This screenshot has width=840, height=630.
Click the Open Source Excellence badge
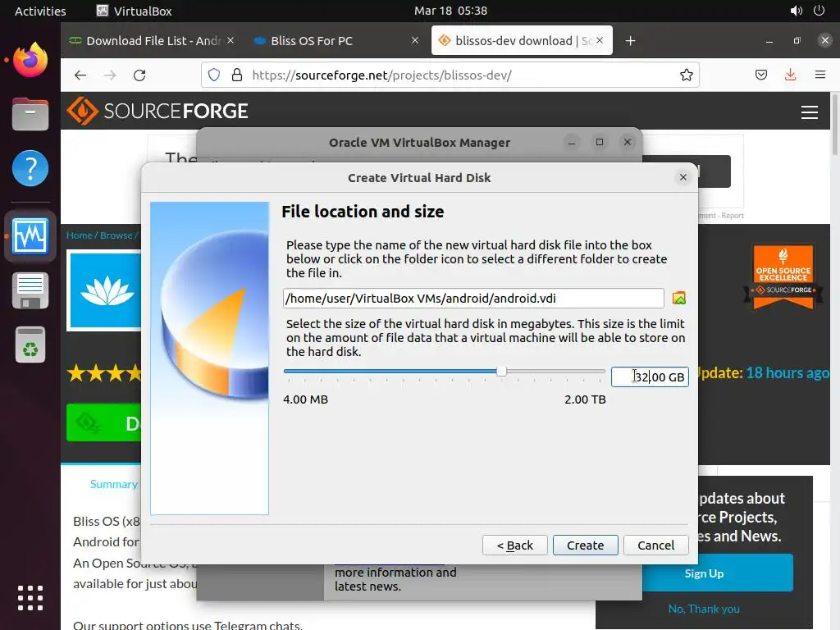[x=783, y=277]
